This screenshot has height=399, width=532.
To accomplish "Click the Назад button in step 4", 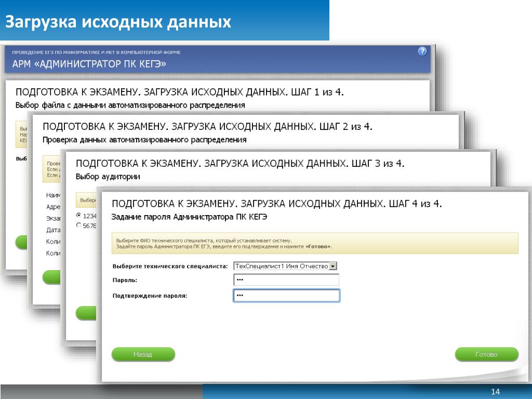I will coord(143,354).
